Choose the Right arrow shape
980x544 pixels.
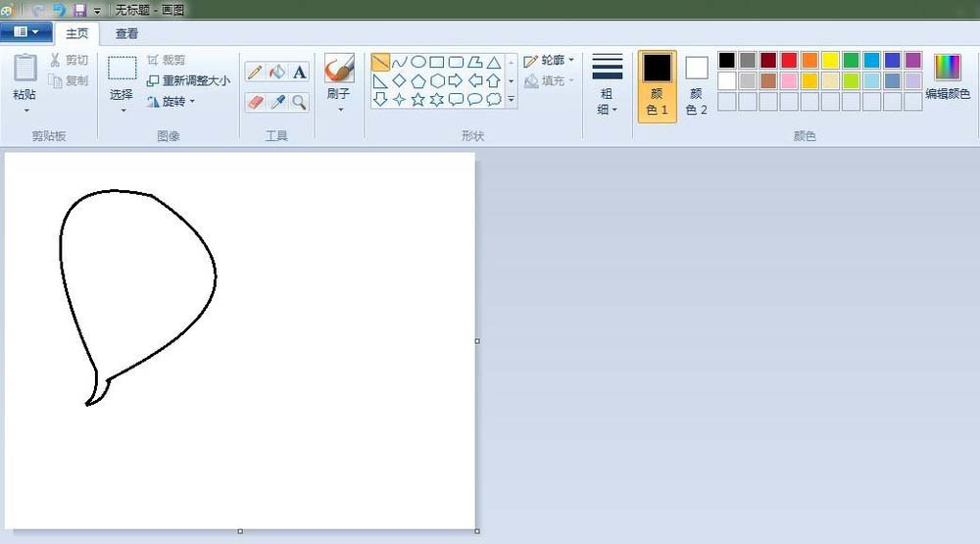click(457, 80)
